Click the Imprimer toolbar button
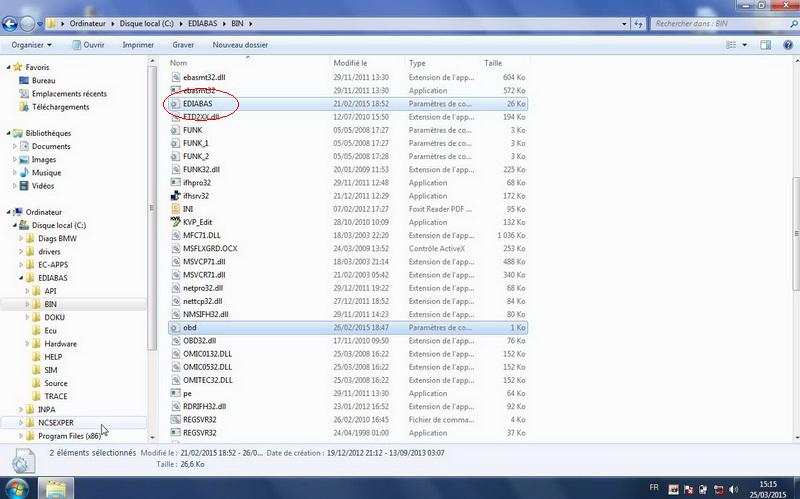 (x=138, y=45)
